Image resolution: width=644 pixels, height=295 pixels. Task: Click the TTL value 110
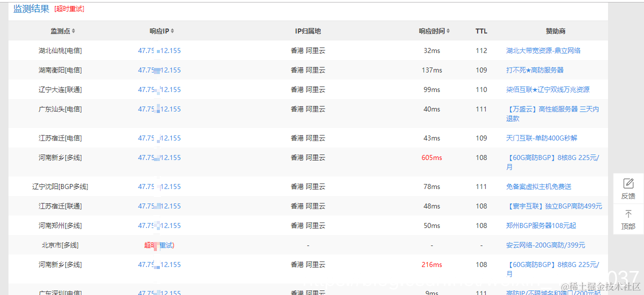point(481,89)
